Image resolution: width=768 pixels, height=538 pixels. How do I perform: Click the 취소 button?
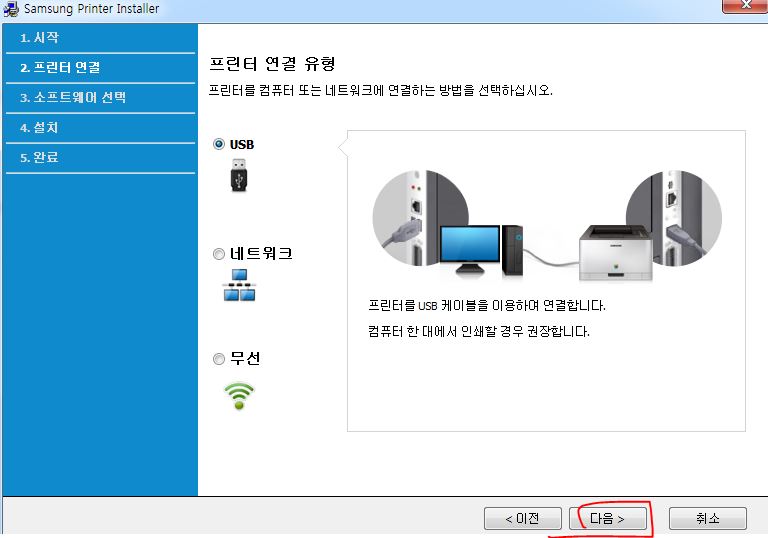708,518
